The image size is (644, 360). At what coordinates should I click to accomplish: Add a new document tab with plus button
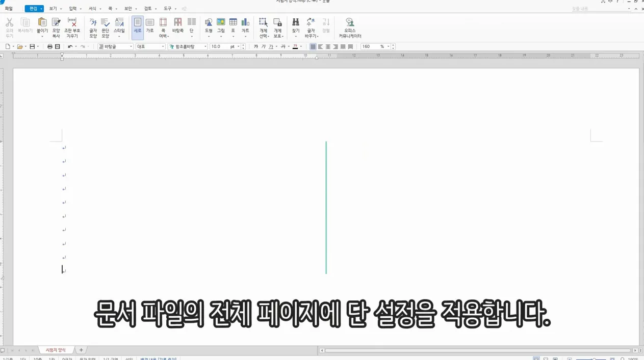pos(81,350)
